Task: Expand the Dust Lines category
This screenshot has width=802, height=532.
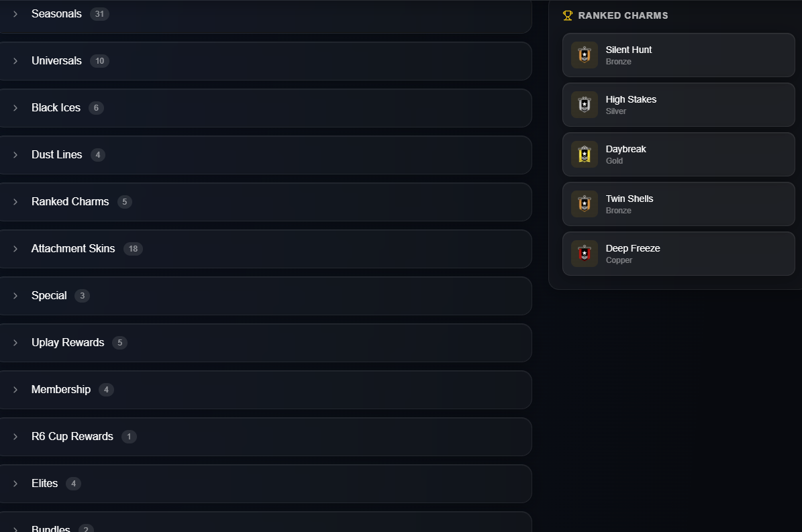Action: tap(265, 155)
